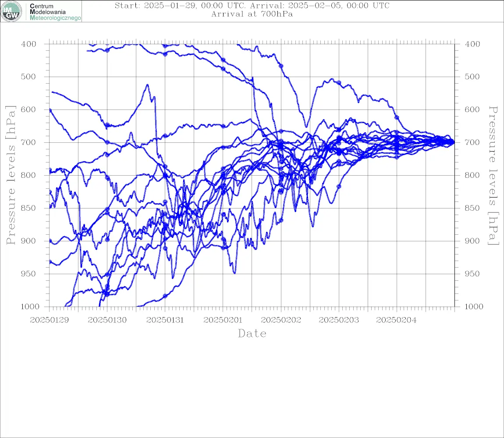Click the left axis 900 label
The width and height of the screenshot is (504, 438).
(x=28, y=241)
